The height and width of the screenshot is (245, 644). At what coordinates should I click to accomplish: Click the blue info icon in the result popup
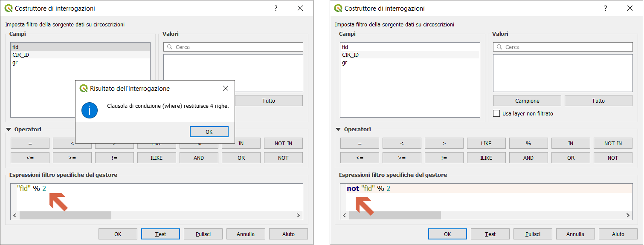[x=90, y=110]
